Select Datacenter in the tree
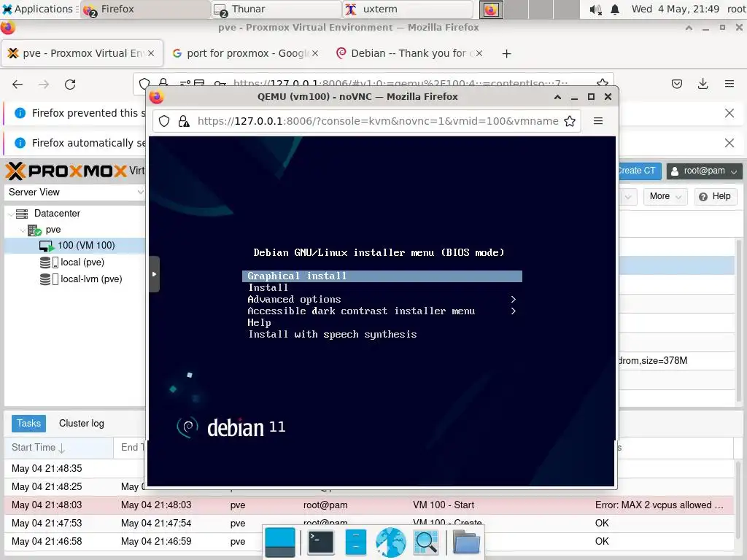 (x=57, y=214)
